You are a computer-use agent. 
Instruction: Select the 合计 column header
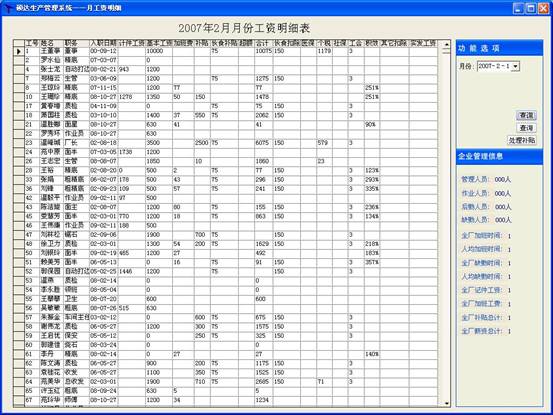click(263, 43)
